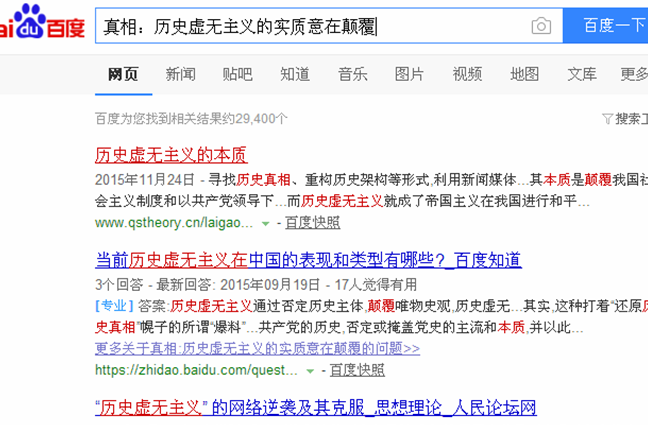Select the 网页 tab

pos(123,74)
